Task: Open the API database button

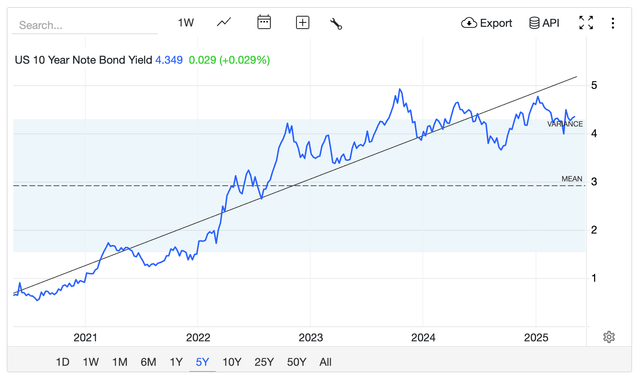Action: (x=544, y=23)
